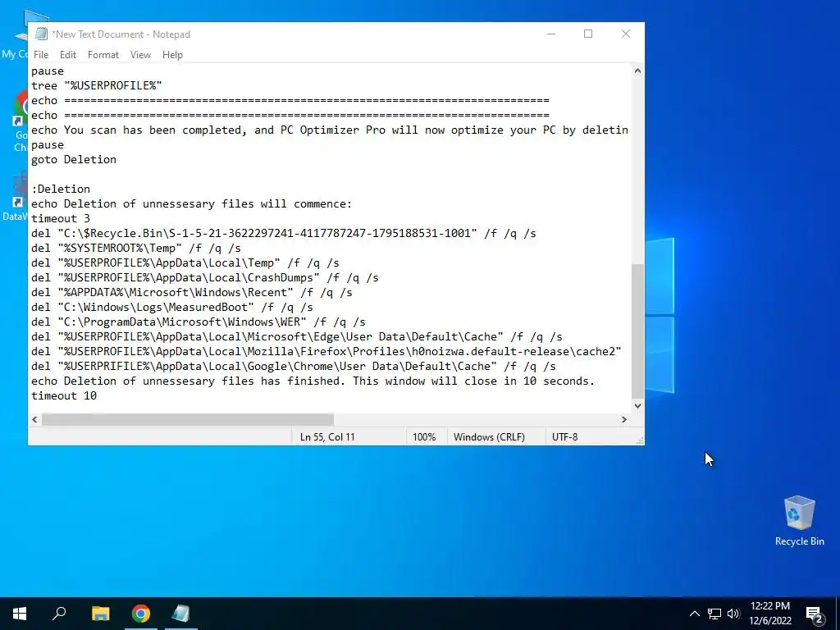Viewport: 840px width, 630px height.
Task: Click the UTF-8 encoding status entry
Action: click(564, 437)
